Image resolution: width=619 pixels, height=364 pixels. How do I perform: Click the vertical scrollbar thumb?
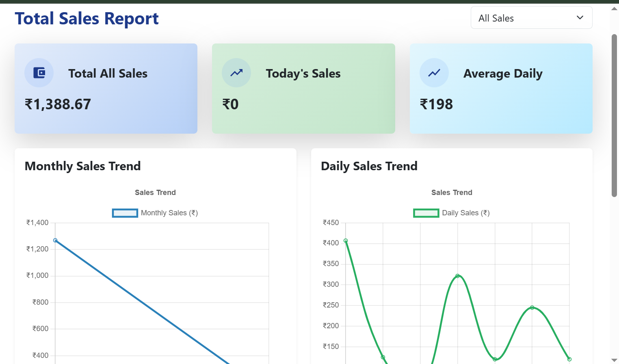614,116
